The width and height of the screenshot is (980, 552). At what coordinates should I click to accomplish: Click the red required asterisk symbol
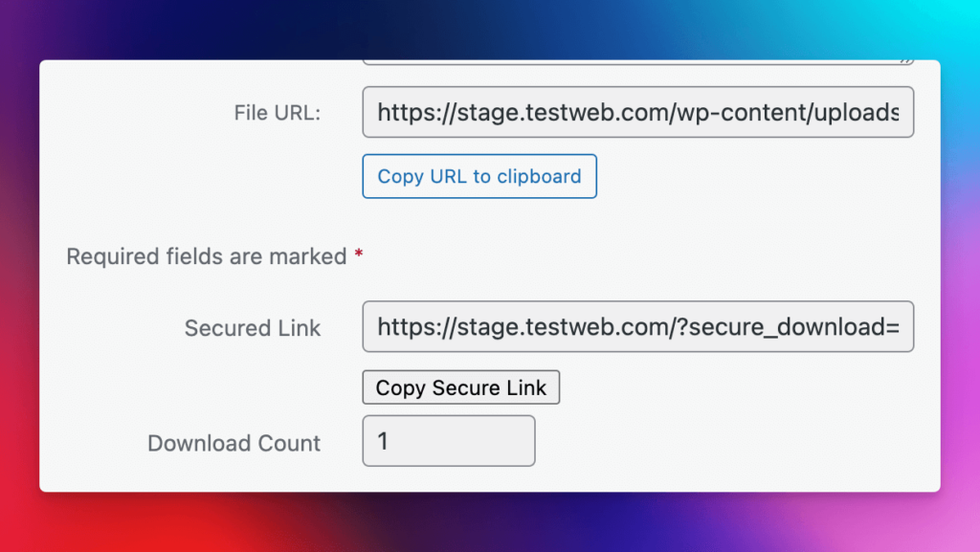pos(359,254)
